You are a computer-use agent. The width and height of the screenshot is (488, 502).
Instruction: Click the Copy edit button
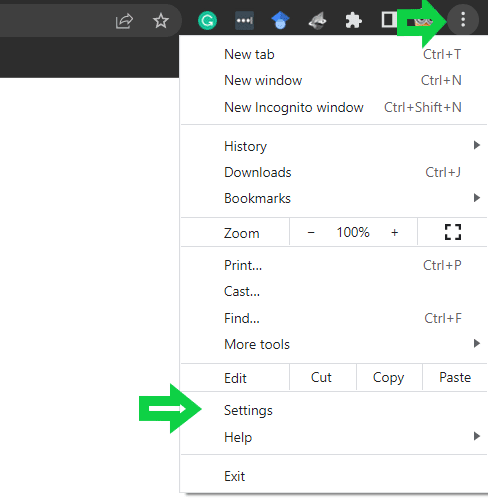(389, 377)
